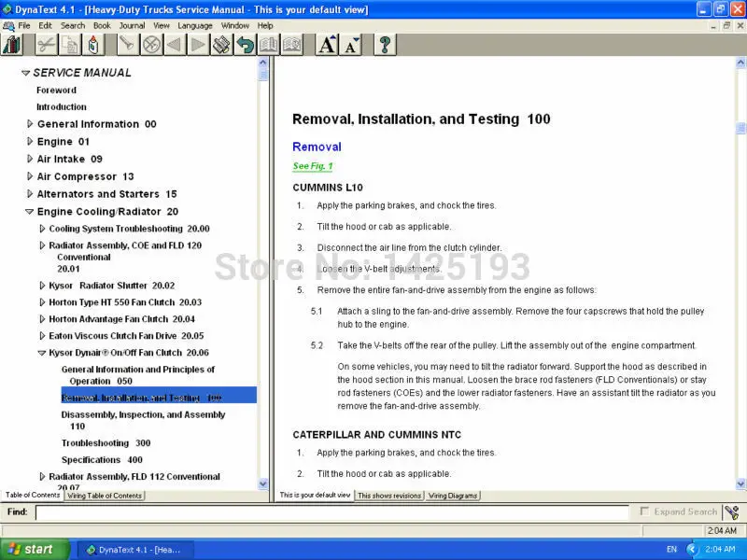Image resolution: width=747 pixels, height=560 pixels.
Task: Open the Edit menu
Action: [x=45, y=26]
